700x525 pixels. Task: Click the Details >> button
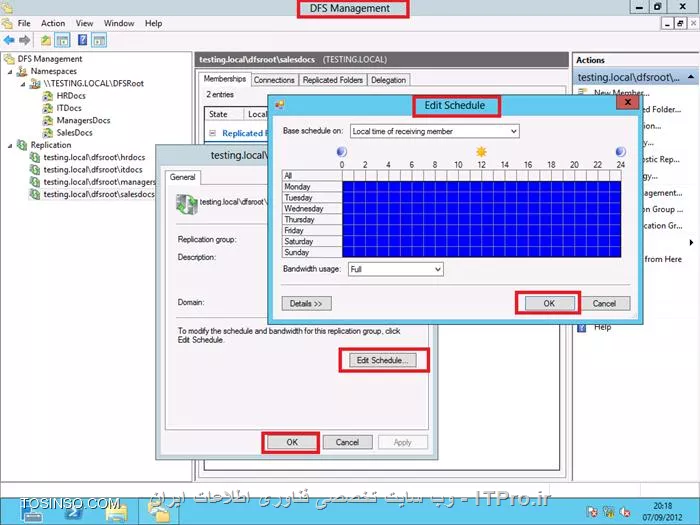(306, 304)
